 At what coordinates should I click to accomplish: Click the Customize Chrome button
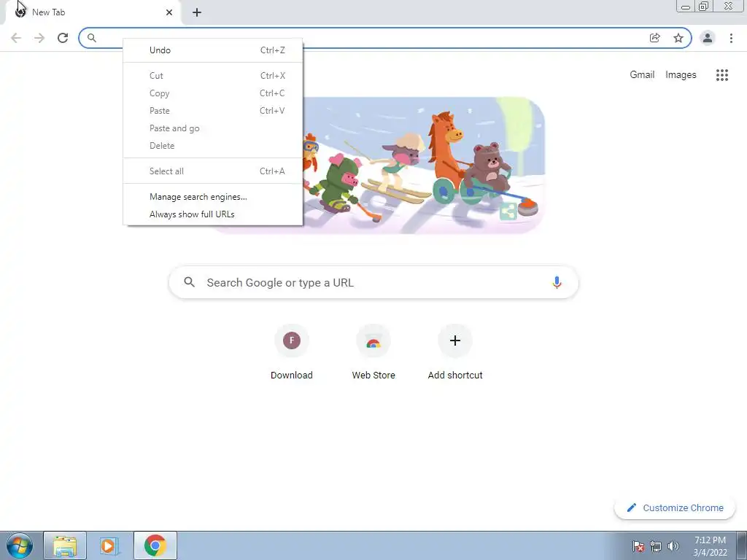click(675, 507)
